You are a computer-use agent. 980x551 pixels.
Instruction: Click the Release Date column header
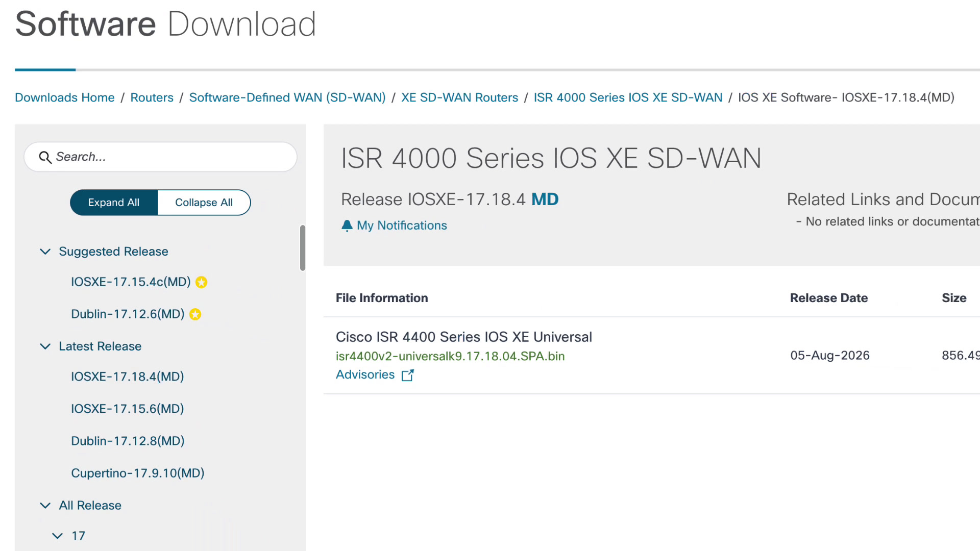point(829,298)
